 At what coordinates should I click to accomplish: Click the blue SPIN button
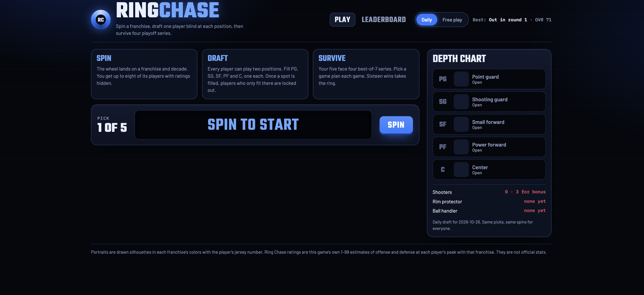[x=396, y=125]
